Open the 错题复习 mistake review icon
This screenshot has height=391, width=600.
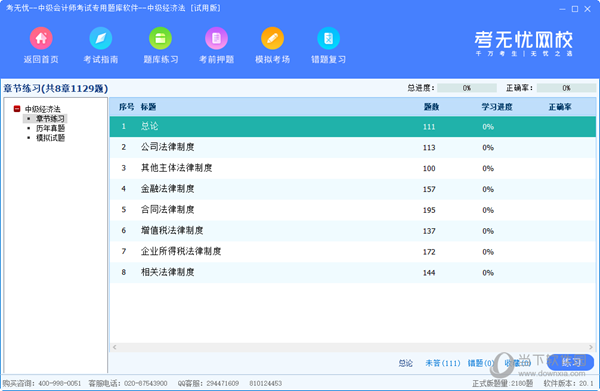pos(328,38)
